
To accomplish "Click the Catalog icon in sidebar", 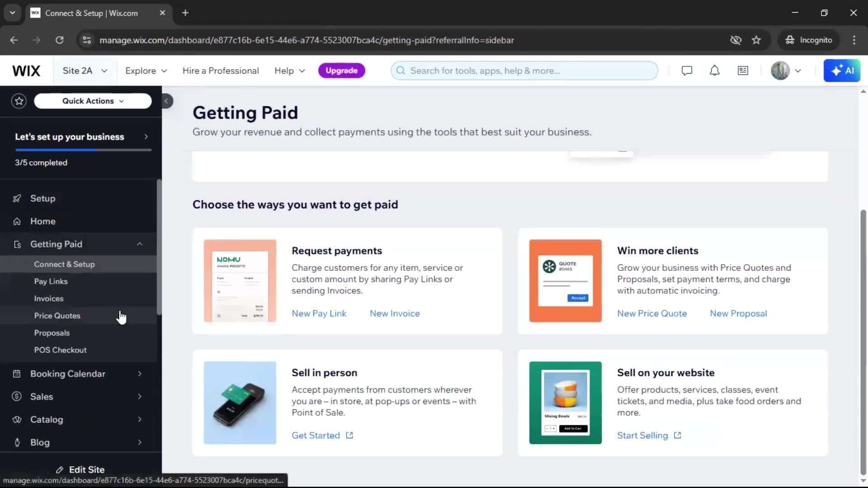I will click(17, 419).
